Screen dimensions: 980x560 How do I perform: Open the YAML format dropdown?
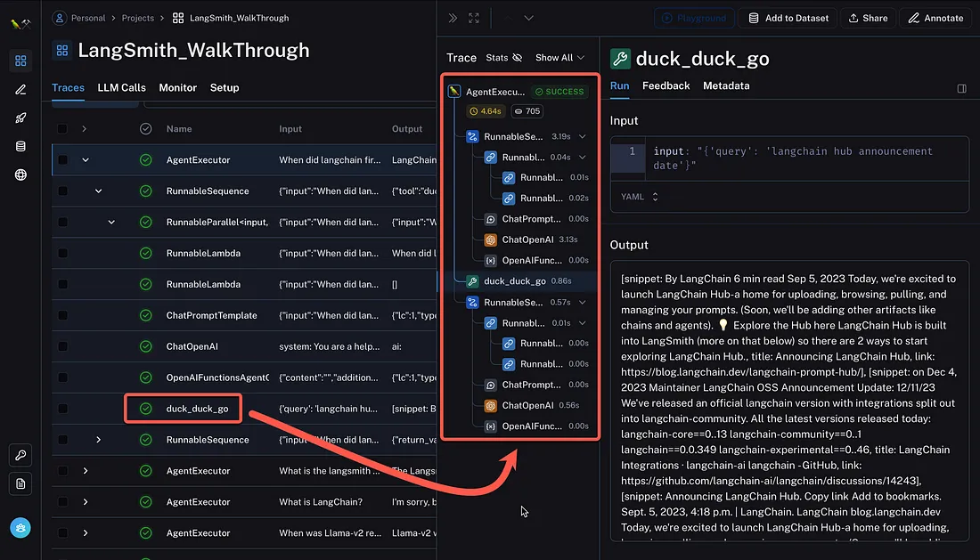click(x=640, y=197)
